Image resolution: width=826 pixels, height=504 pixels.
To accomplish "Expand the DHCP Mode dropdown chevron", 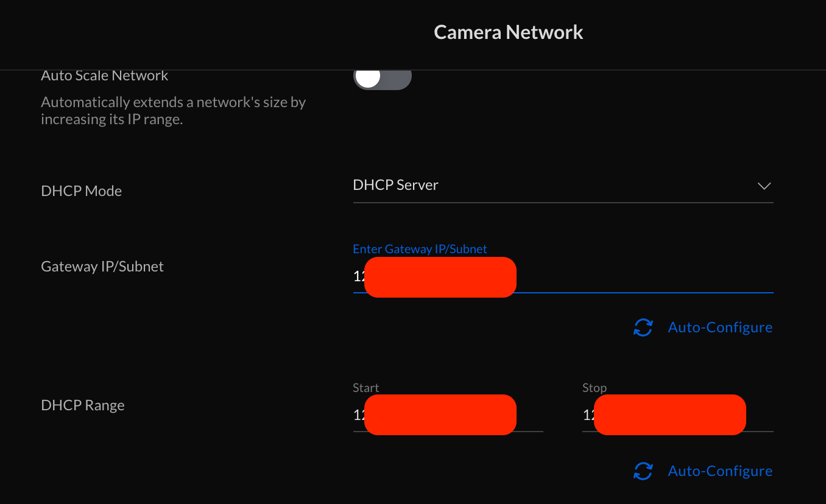I will click(764, 186).
